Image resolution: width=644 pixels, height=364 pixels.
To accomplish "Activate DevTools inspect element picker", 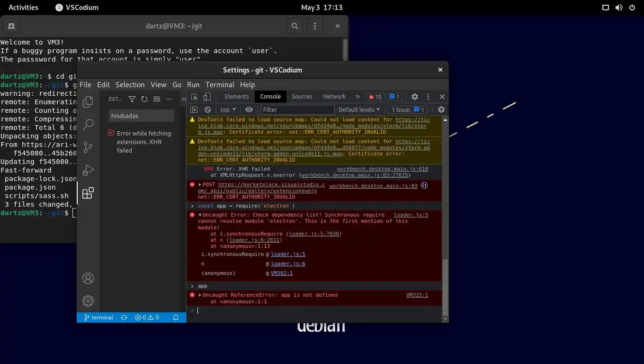I will pos(195,97).
